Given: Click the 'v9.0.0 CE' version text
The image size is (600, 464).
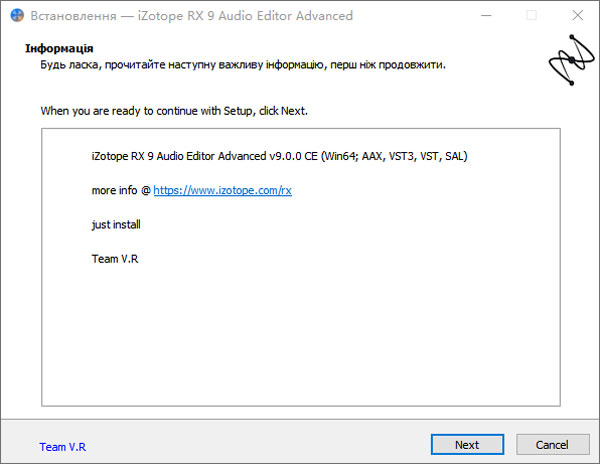Looking at the screenshot, I should [x=292, y=157].
